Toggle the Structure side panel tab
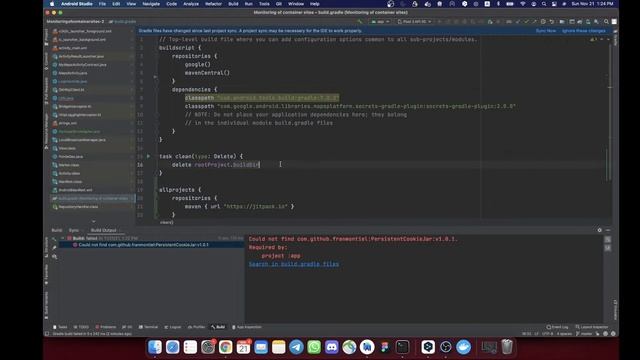 (x=46, y=248)
